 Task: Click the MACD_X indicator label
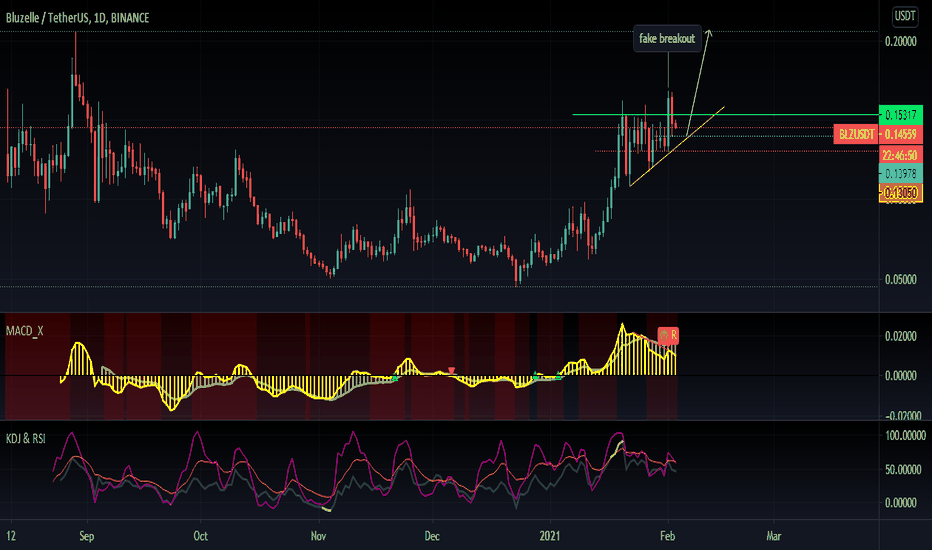point(24,331)
